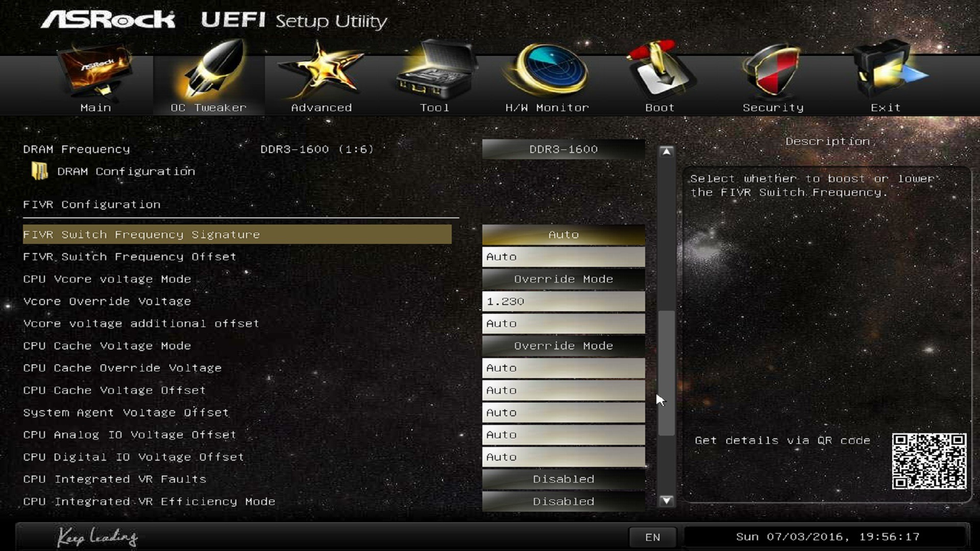Switch to the Security tab label
980x551 pixels.
tap(773, 108)
